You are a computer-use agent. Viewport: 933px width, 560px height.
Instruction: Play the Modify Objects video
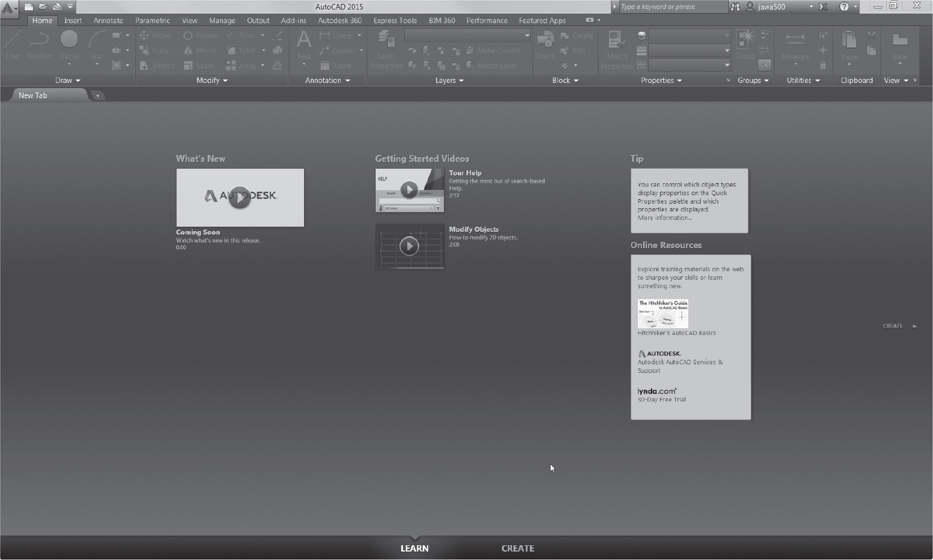410,246
